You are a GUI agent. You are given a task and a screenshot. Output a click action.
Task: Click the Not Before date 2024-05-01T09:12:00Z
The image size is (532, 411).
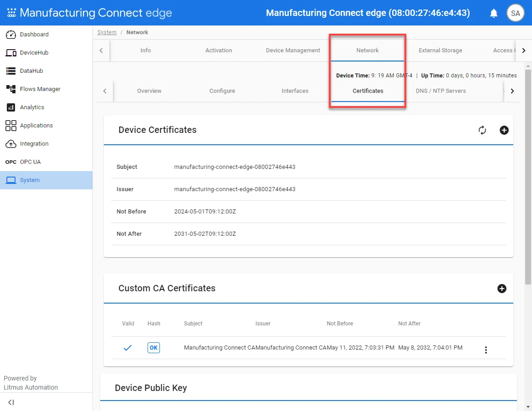[x=205, y=211]
